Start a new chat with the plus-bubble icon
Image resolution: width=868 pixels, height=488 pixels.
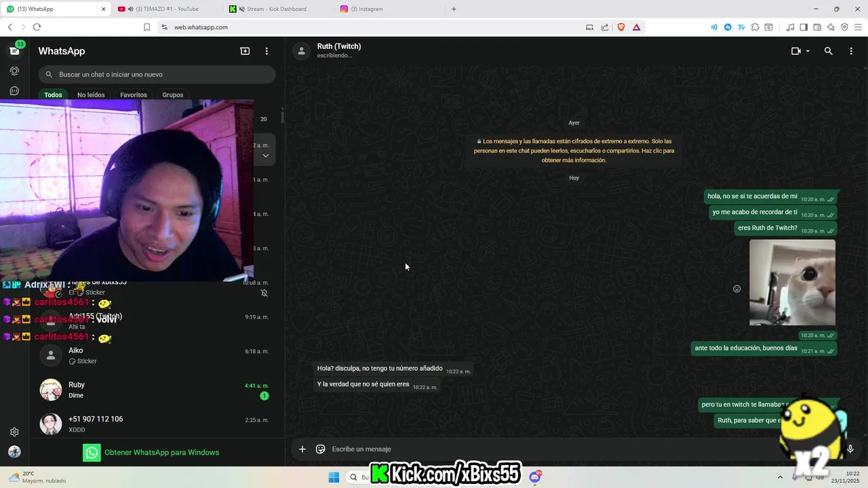tap(245, 51)
